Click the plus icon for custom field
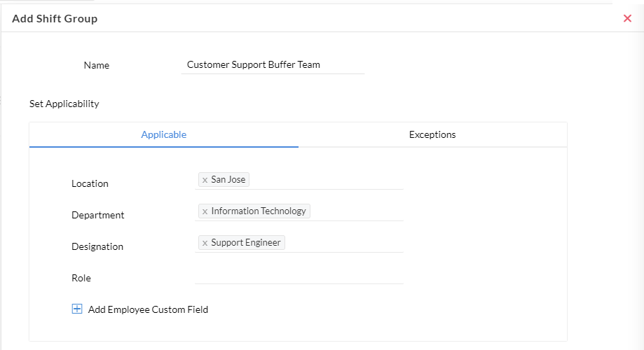Image resolution: width=644 pixels, height=350 pixels. click(77, 309)
